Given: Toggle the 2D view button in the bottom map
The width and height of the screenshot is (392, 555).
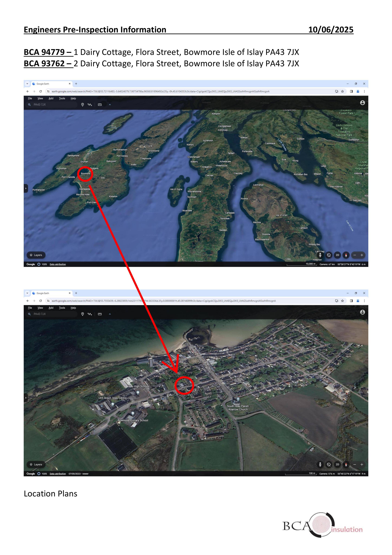Looking at the screenshot, I should click(x=337, y=464).
